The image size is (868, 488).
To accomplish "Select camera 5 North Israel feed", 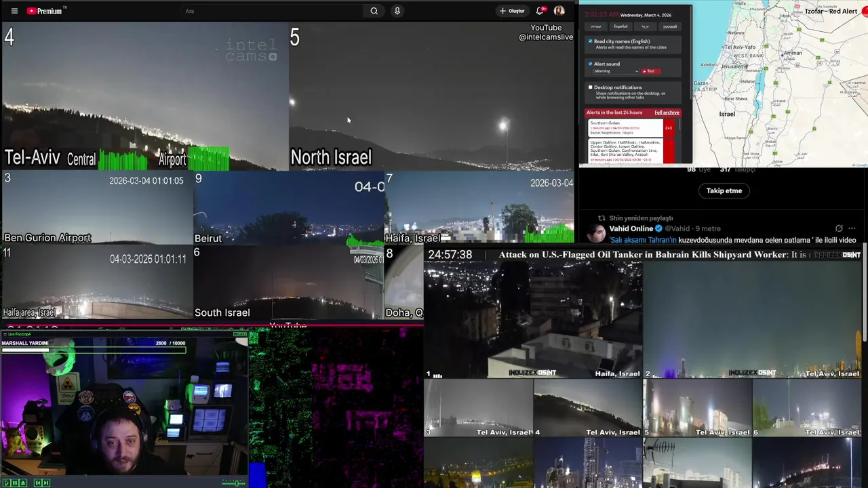I will 431,96.
